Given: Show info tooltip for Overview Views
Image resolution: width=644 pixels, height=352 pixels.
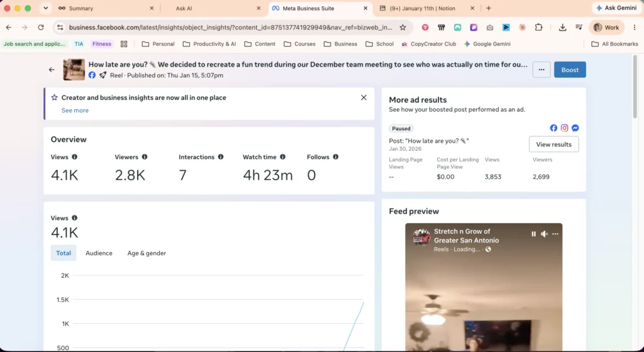Looking at the screenshot, I should tap(74, 157).
